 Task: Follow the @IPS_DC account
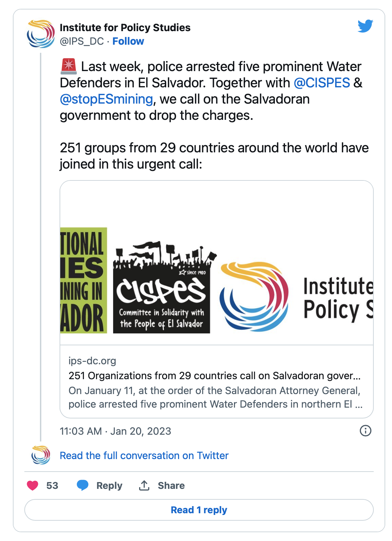pyautogui.click(x=128, y=41)
